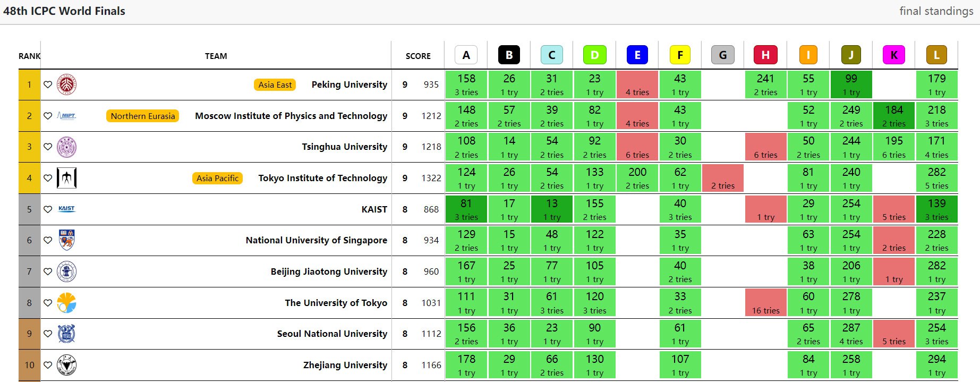Screen dimensions: 980x382
Task: Favorite Peking University with heart icon
Action: coord(48,84)
